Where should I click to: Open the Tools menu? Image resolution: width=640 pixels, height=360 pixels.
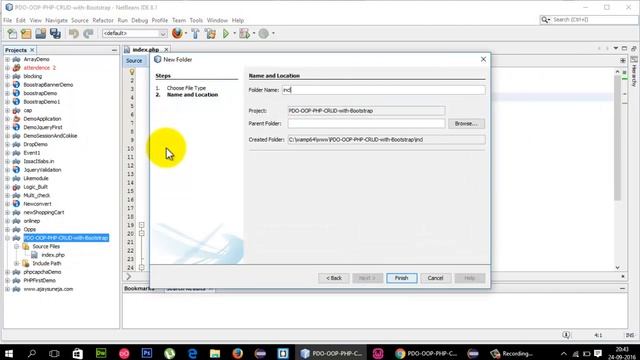(x=196, y=20)
